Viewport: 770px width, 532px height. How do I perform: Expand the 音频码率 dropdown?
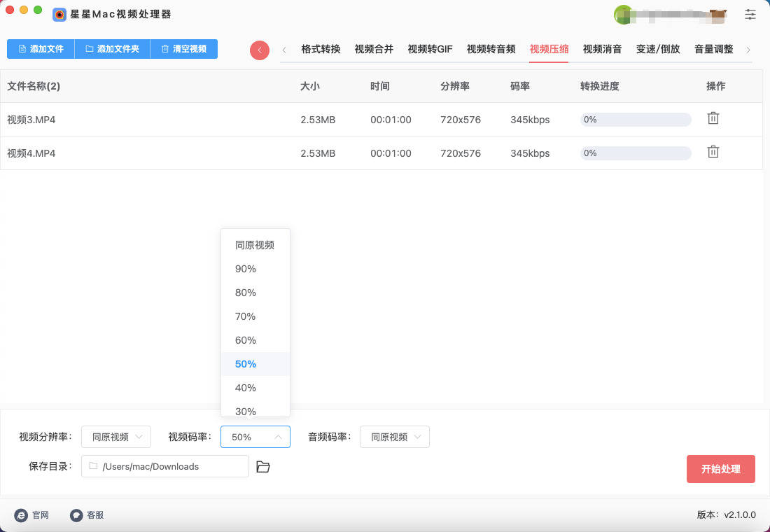coord(395,437)
